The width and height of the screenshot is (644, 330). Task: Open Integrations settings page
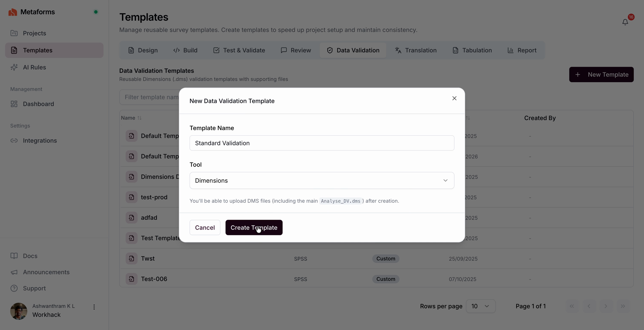click(x=40, y=140)
